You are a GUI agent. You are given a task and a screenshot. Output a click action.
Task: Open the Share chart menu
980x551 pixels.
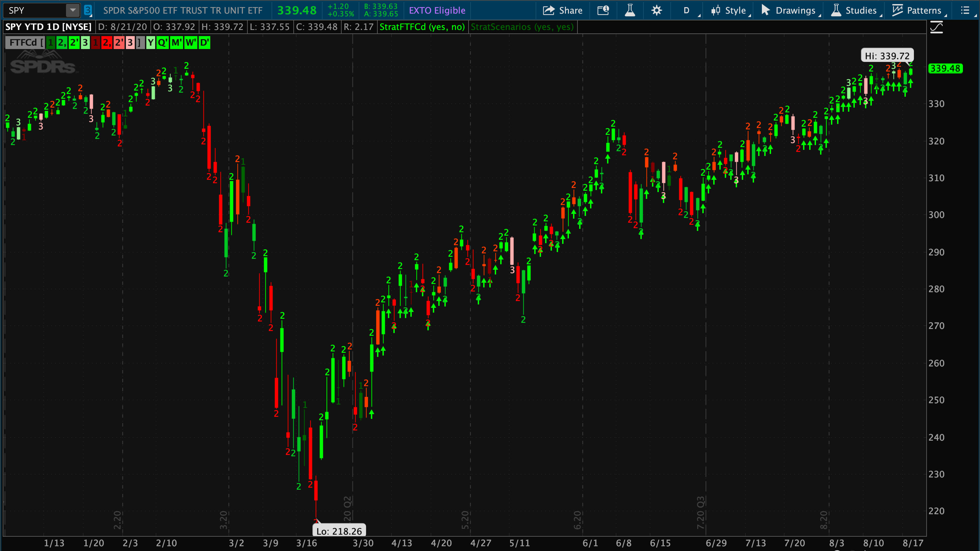click(x=562, y=10)
